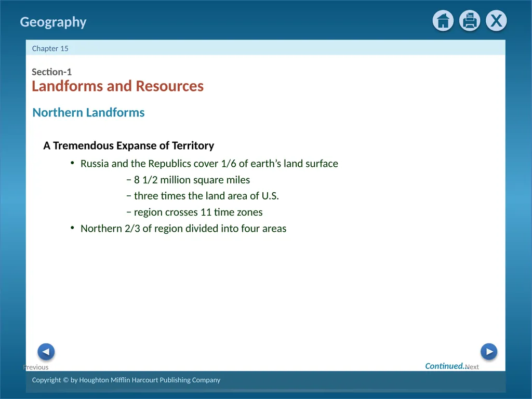Go back with the Previous arrow button
Image resolution: width=532 pixels, height=399 pixels.
click(x=46, y=352)
